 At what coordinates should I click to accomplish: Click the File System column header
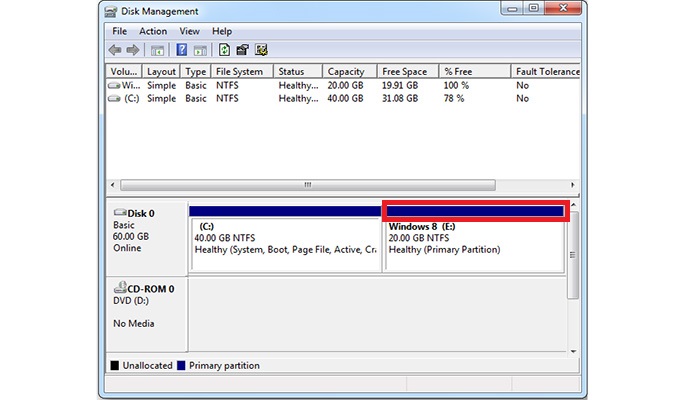coord(241,72)
